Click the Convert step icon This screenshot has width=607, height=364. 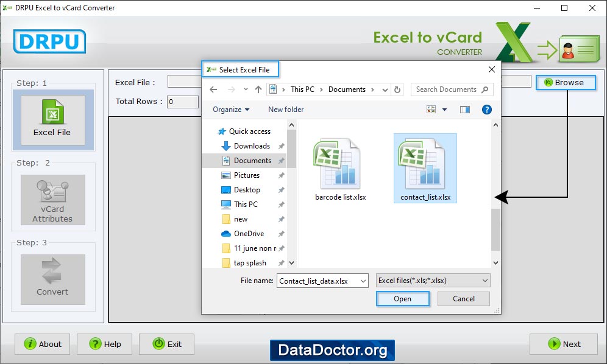[x=52, y=279]
